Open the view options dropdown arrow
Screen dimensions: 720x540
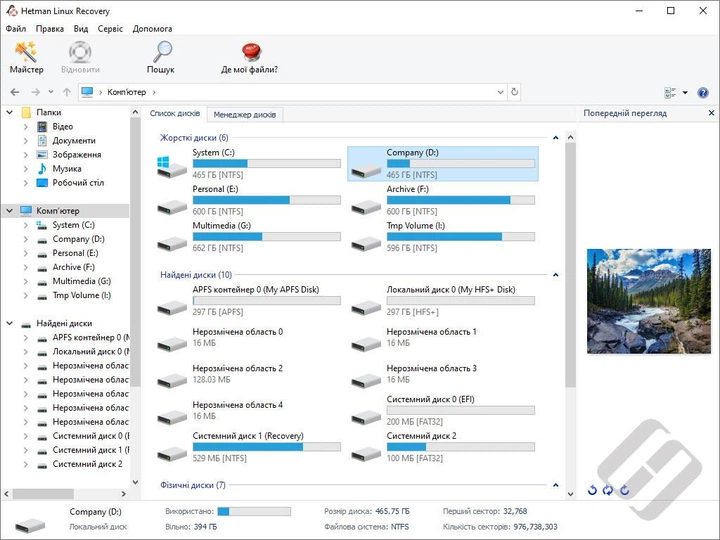(x=685, y=93)
